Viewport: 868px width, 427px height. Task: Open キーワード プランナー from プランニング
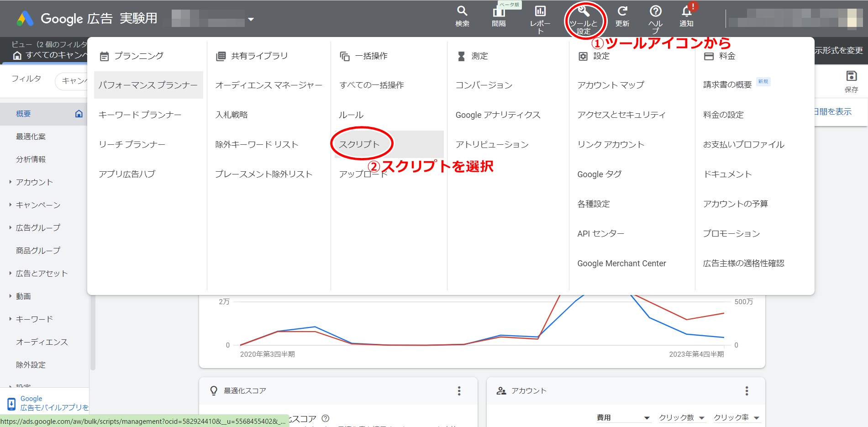(139, 115)
